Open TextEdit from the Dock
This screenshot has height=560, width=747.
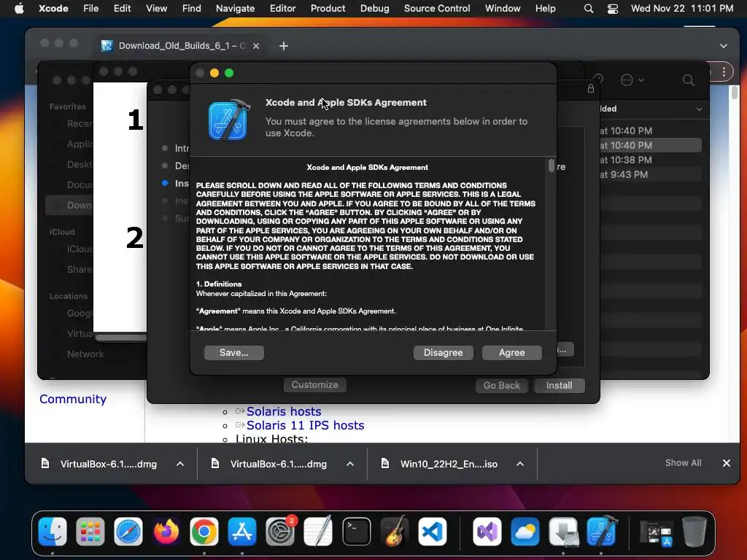pyautogui.click(x=318, y=531)
